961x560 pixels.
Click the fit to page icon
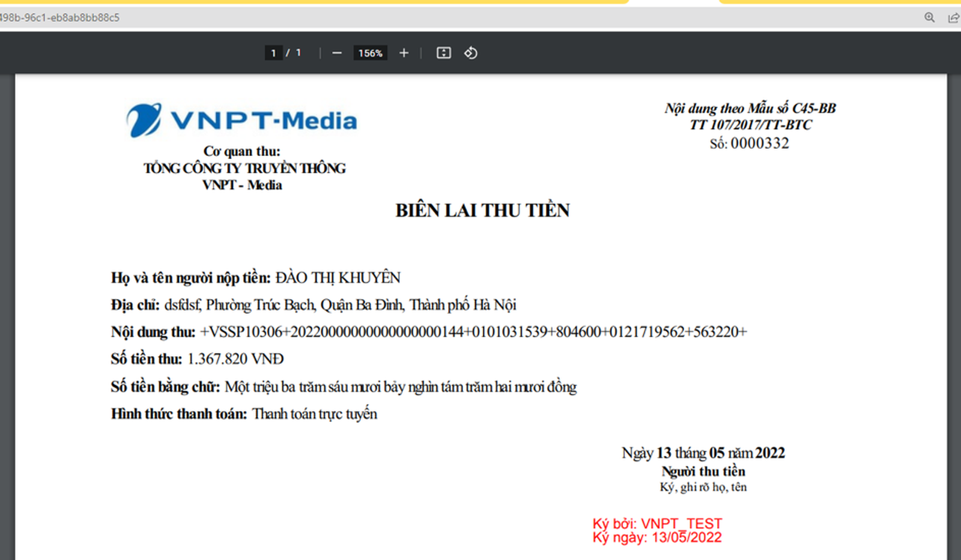443,53
